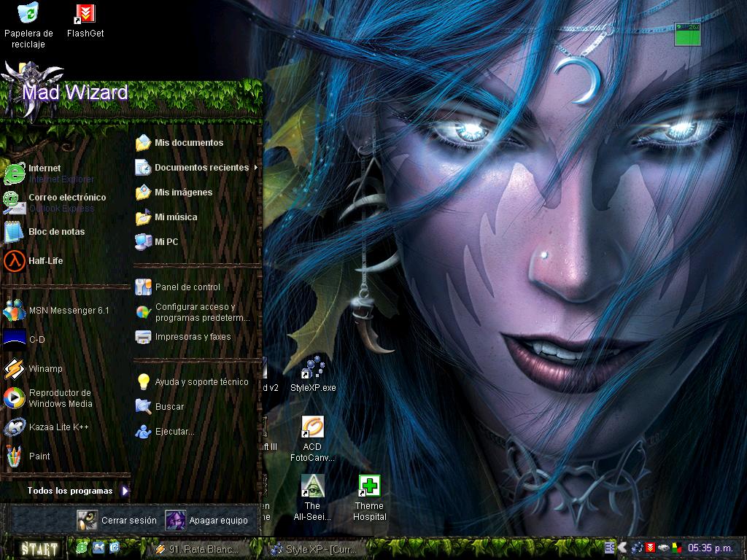
Task: Switch to the Style XP taskbar button
Action: click(x=315, y=549)
